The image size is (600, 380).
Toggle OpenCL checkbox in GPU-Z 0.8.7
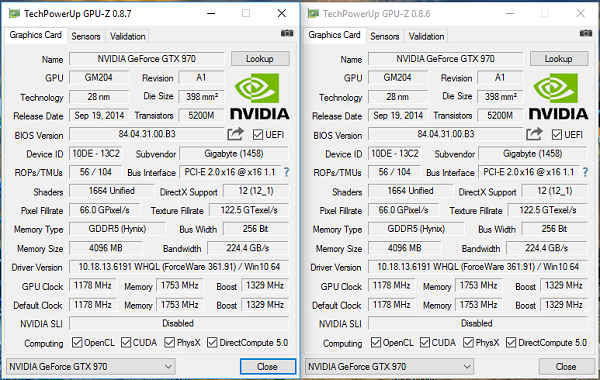(x=77, y=342)
